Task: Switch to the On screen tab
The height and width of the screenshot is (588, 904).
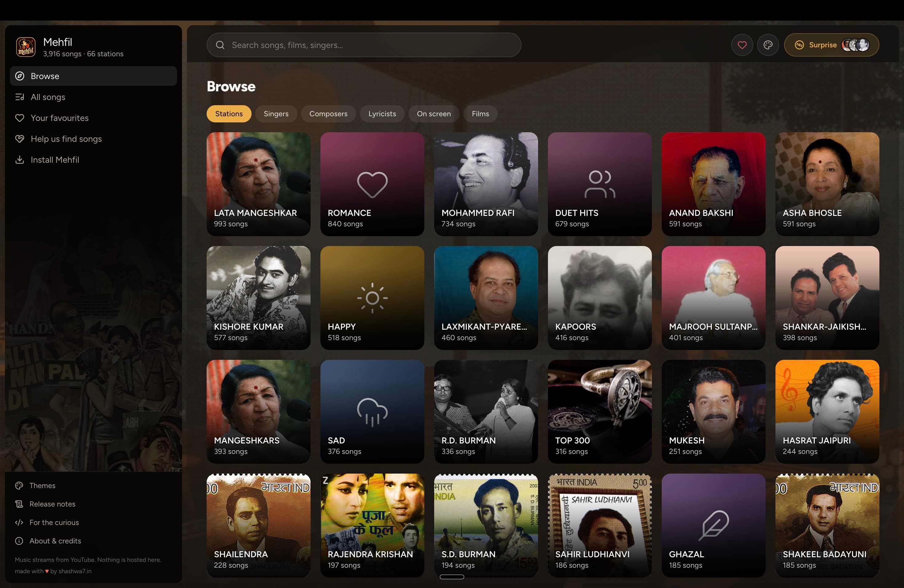Action: [x=433, y=113]
